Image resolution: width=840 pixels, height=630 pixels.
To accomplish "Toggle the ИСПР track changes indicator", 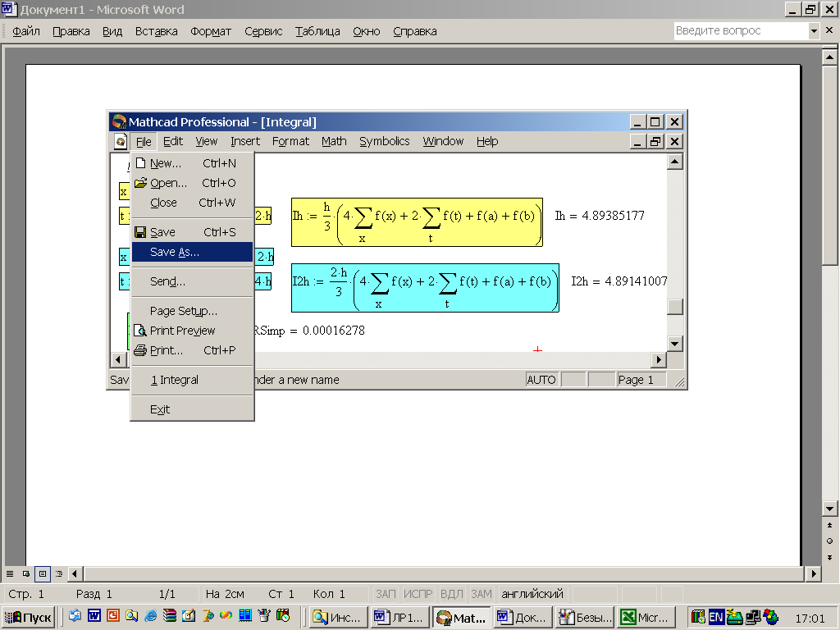I will pos(418,594).
